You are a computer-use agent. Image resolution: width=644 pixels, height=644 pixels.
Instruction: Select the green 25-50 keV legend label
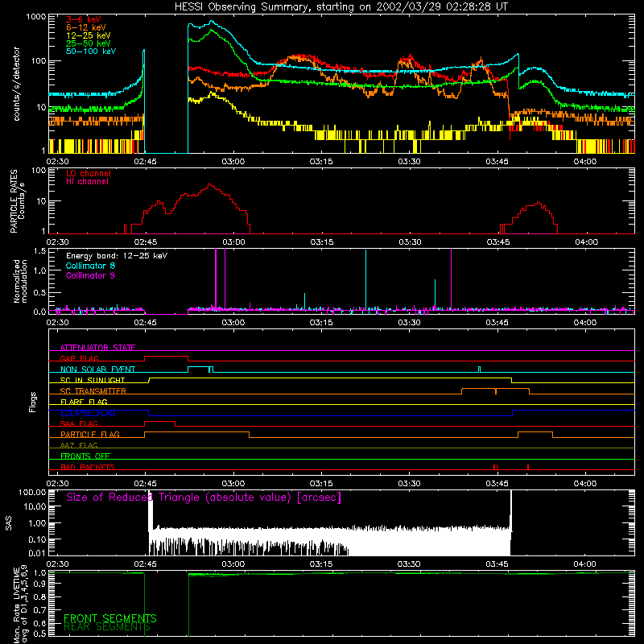[89, 43]
